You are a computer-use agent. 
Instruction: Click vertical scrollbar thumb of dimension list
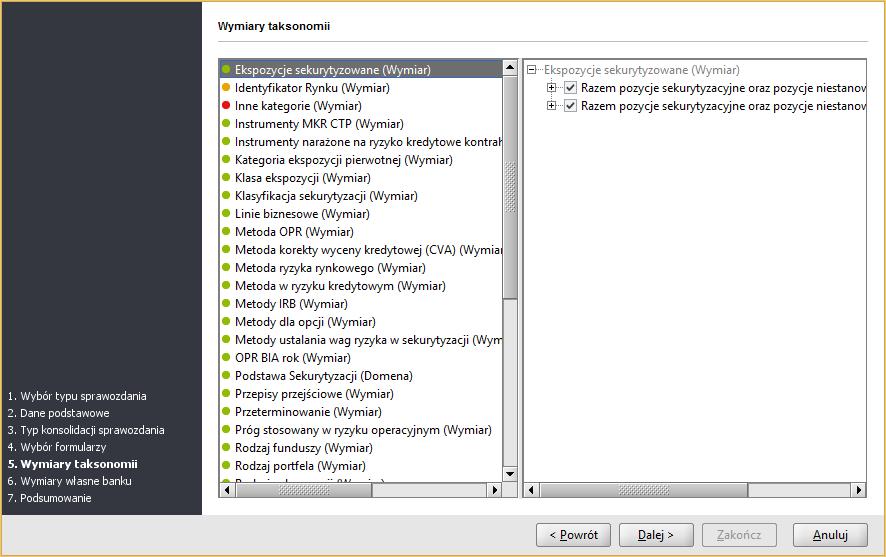(510, 187)
